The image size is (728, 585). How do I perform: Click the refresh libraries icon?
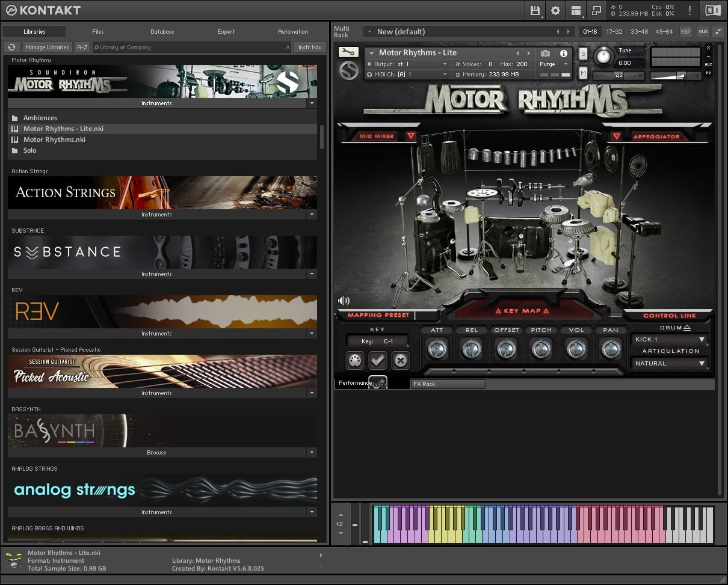tap(11, 47)
